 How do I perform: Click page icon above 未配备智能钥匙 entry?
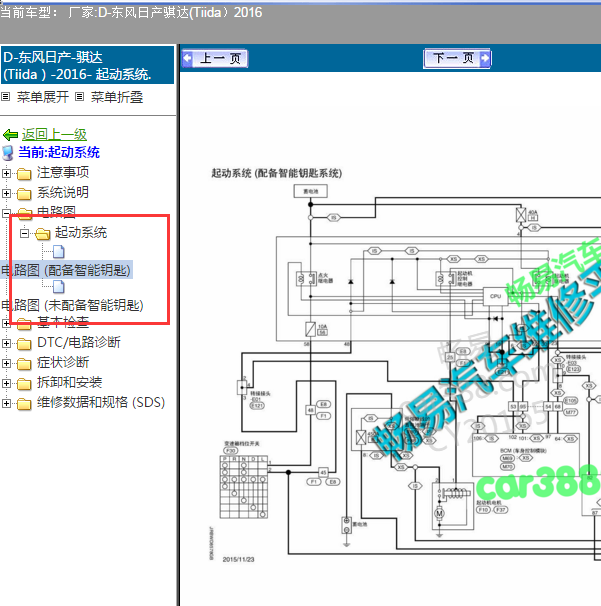pyautogui.click(x=59, y=287)
